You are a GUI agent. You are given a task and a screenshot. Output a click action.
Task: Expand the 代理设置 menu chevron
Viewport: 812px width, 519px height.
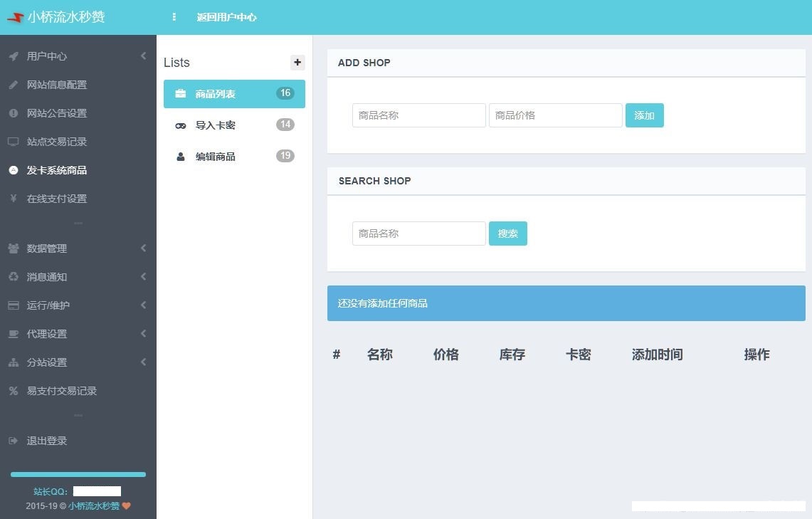143,334
